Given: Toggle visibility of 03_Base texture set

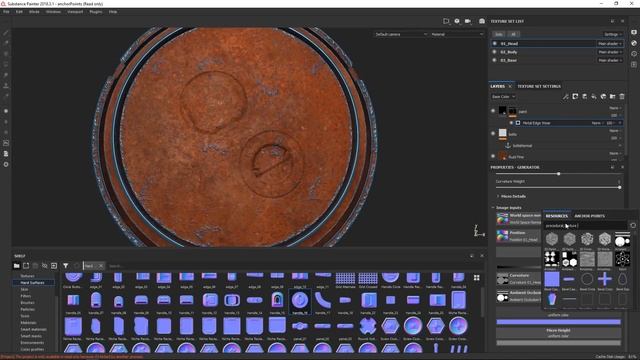Looking at the screenshot, I should click(x=494, y=60).
